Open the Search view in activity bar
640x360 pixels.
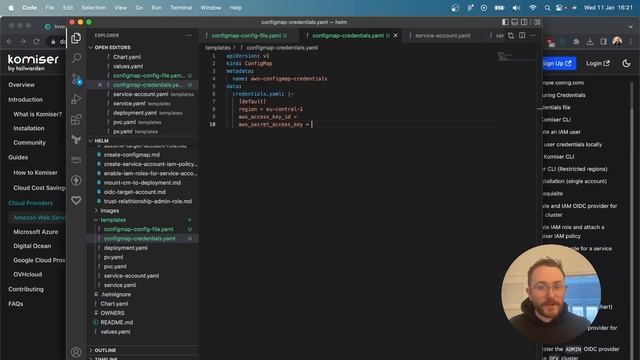pyautogui.click(x=76, y=58)
